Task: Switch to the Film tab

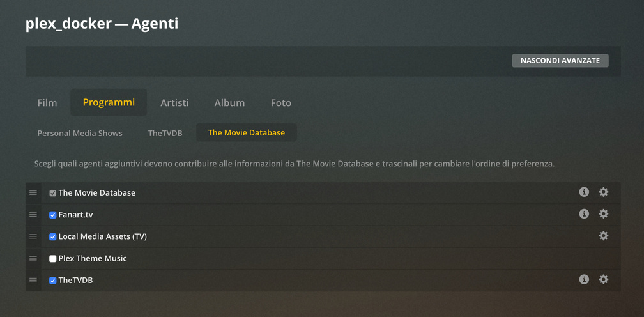Action: tap(47, 103)
